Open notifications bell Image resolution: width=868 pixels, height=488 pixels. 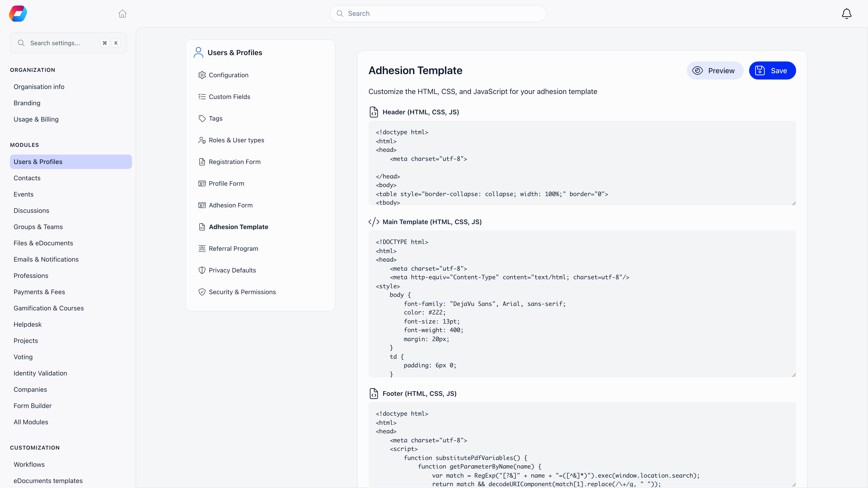[847, 14]
